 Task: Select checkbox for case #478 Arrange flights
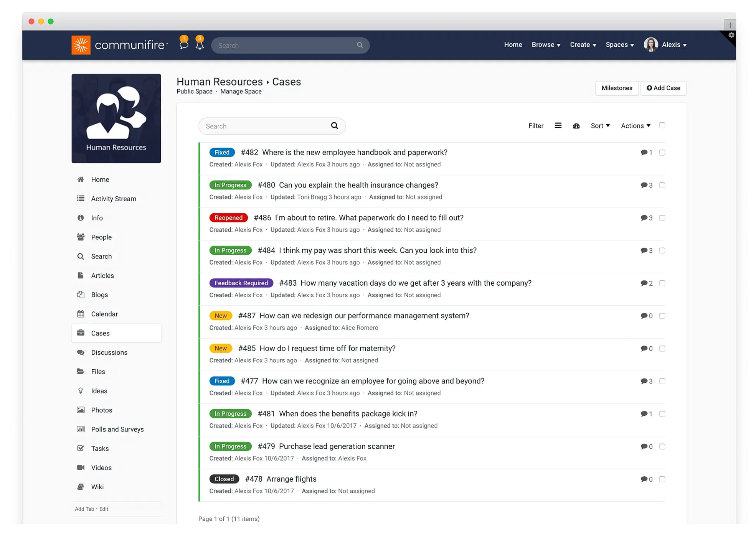click(x=662, y=479)
